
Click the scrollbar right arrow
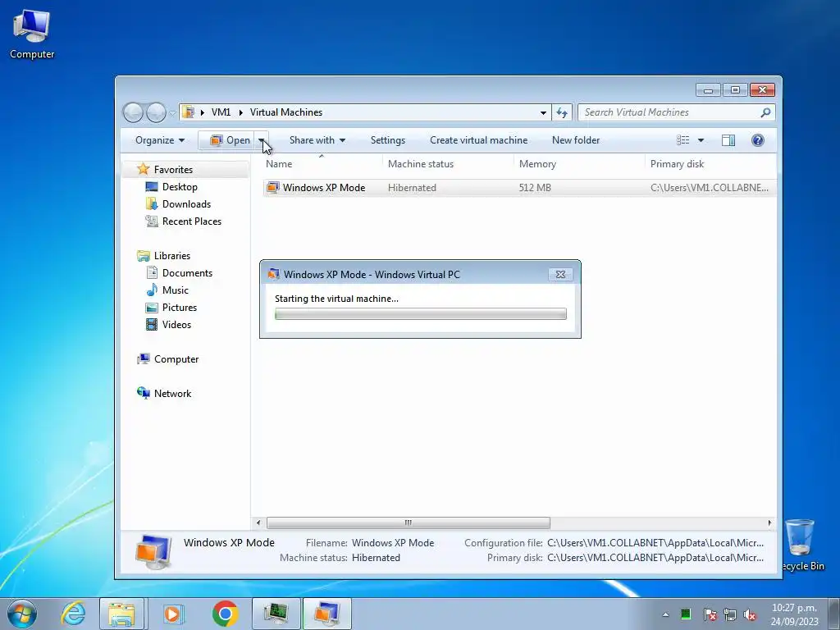coord(769,523)
